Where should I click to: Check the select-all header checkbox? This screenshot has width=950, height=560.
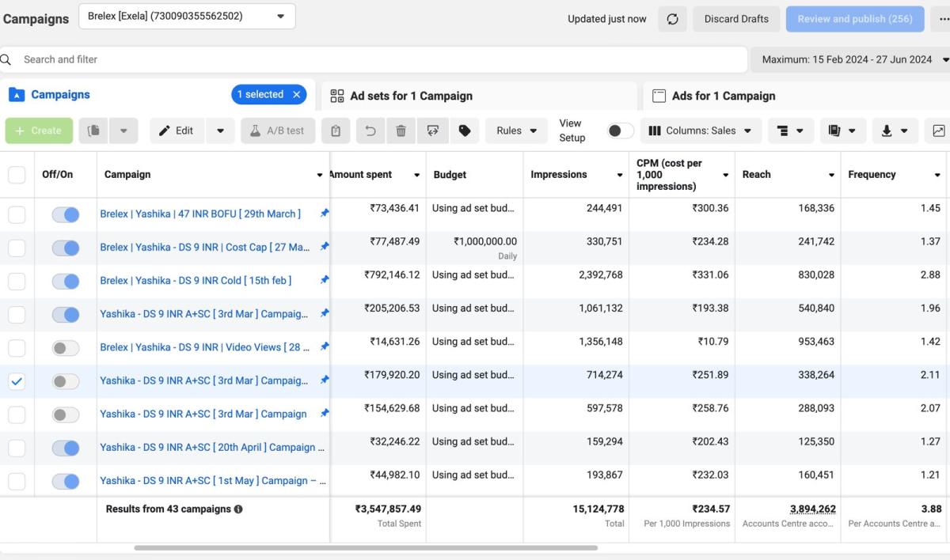(x=17, y=175)
